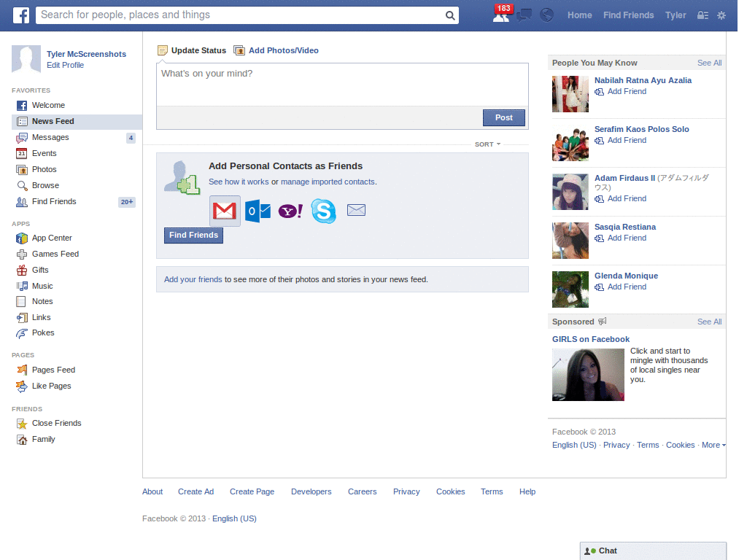Click the Photos sidebar icon

[x=21, y=169]
